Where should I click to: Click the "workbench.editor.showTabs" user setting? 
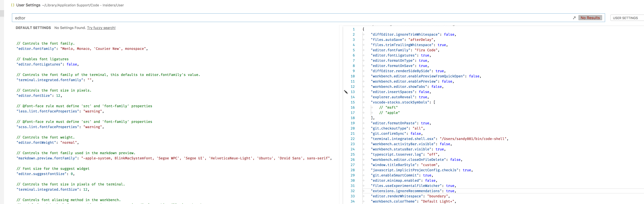(x=407, y=87)
